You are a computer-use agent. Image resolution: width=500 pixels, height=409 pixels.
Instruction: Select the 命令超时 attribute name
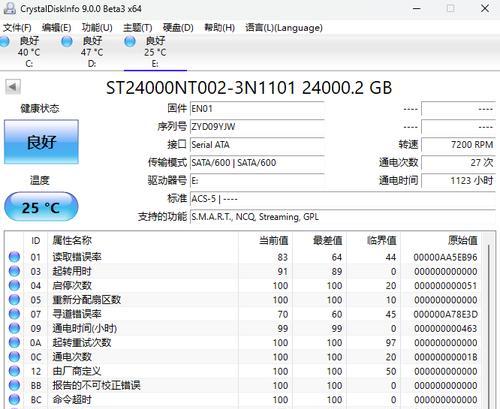pos(72,400)
